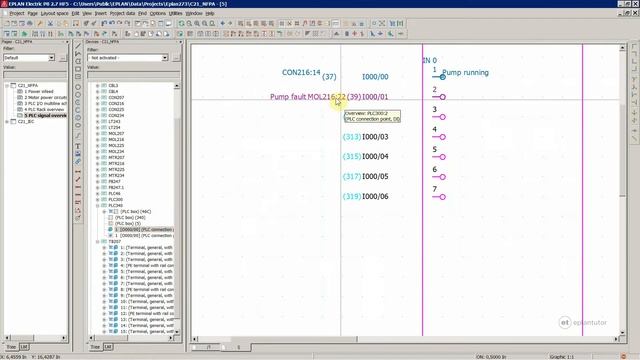Screen dimensions: 640x360
Task: Click the Cut scissors icon
Action: tap(50, 24)
